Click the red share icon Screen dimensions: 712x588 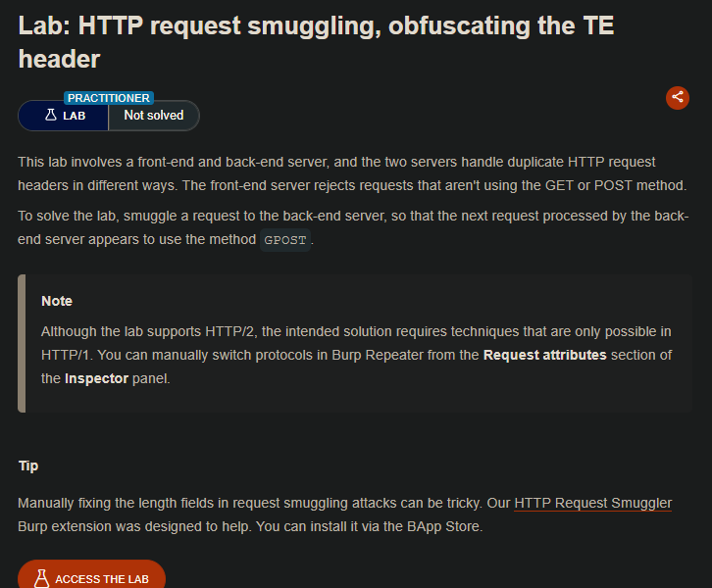pyautogui.click(x=677, y=97)
